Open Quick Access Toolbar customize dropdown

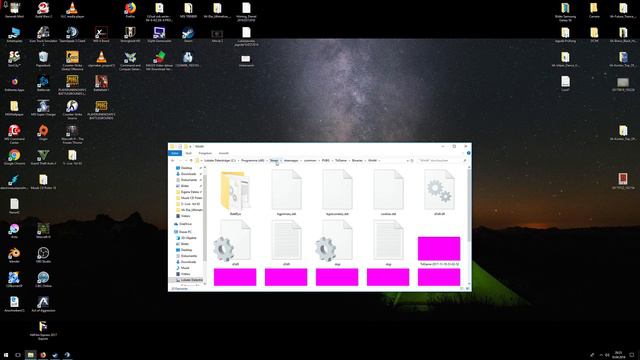point(191,146)
